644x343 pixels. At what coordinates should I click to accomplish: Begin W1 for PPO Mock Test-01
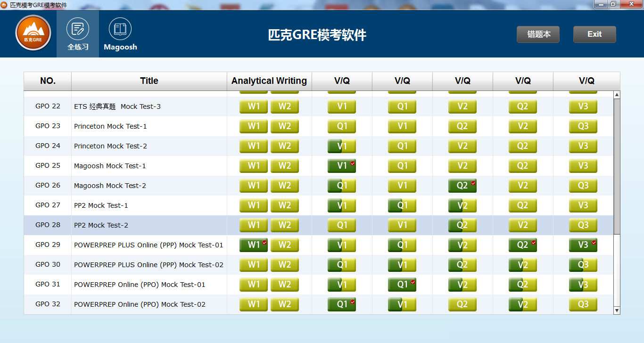[254, 285]
